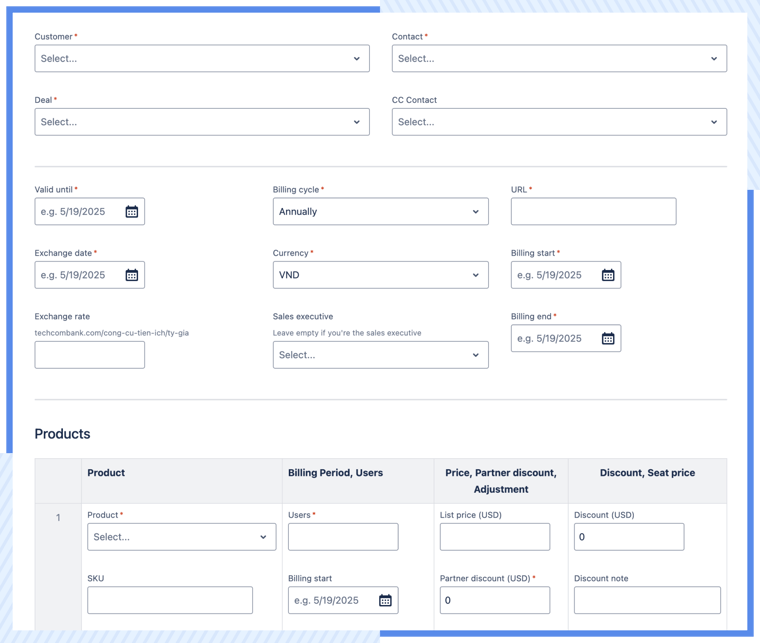Click 'Leave empty if you're the sales executive' hint
This screenshot has width=760, height=643.
[x=347, y=333]
